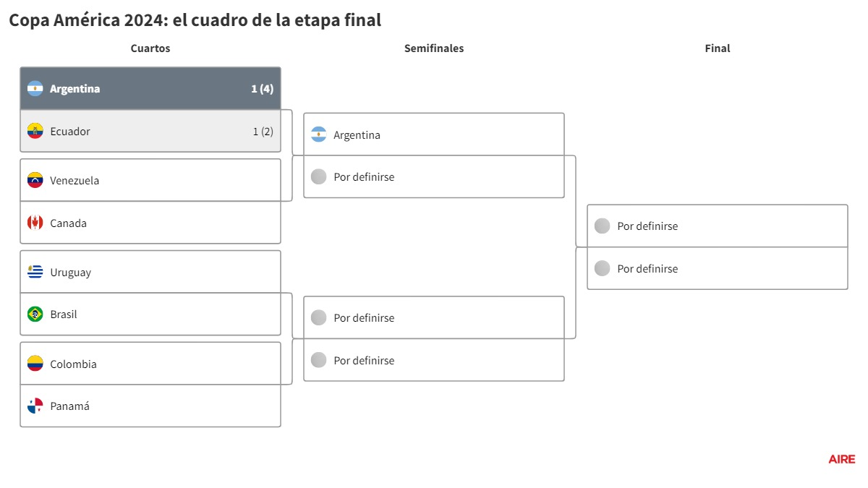868x488 pixels.
Task: Click the chart title heading
Action: 195,20
